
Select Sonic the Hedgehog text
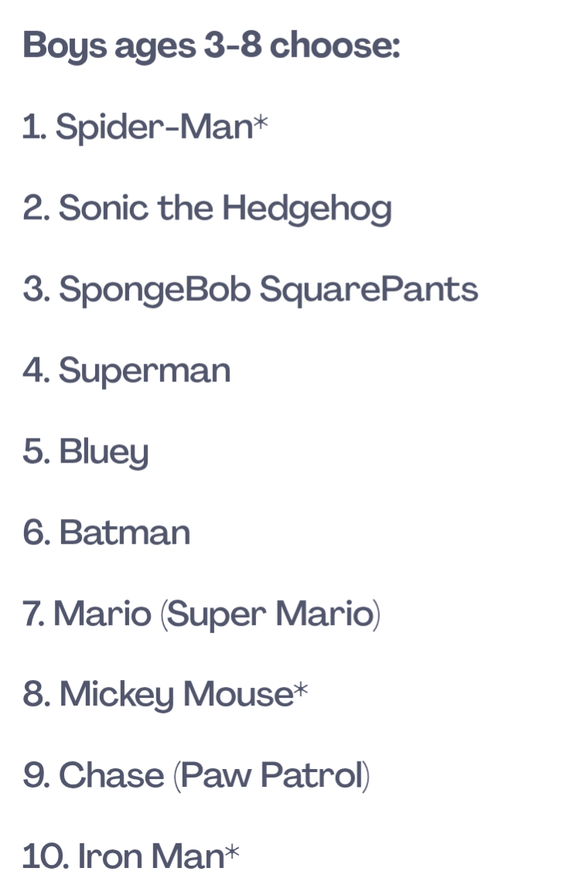207,209
